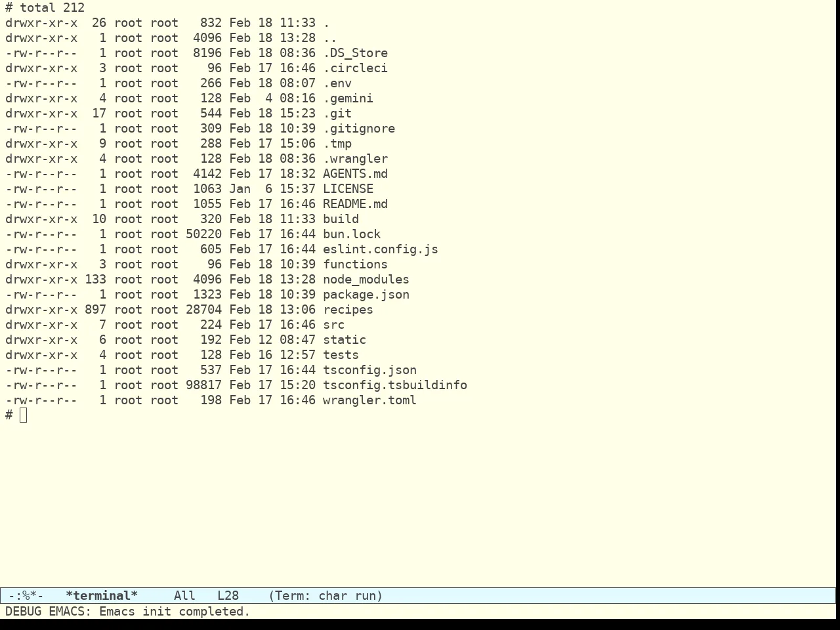This screenshot has height=630, width=840.
Task: Select the .gemini directory entry
Action: [348, 98]
